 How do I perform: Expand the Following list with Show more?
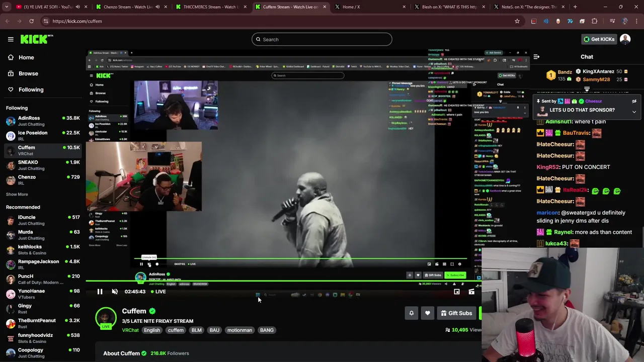click(17, 194)
